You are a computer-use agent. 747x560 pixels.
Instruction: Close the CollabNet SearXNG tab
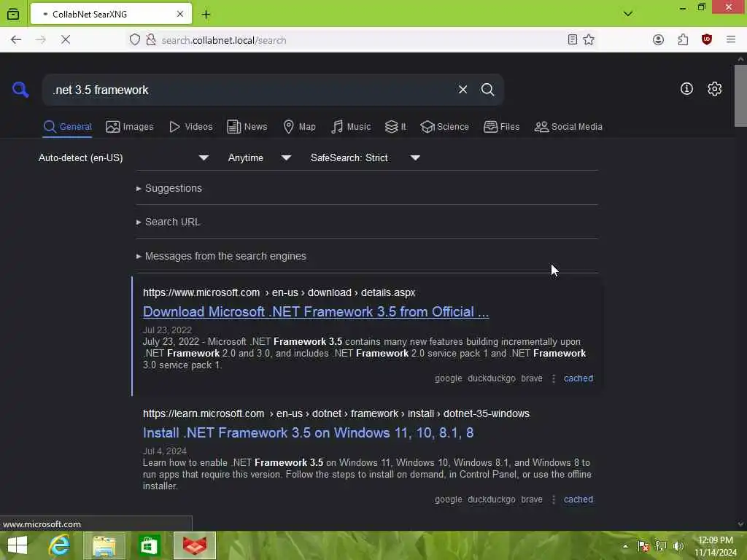(x=180, y=15)
